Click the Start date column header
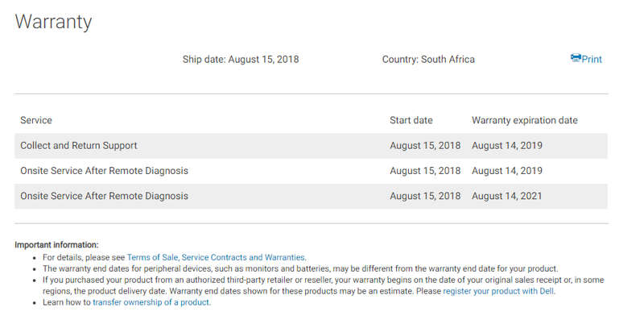The height and width of the screenshot is (320, 644). pyautogui.click(x=411, y=121)
